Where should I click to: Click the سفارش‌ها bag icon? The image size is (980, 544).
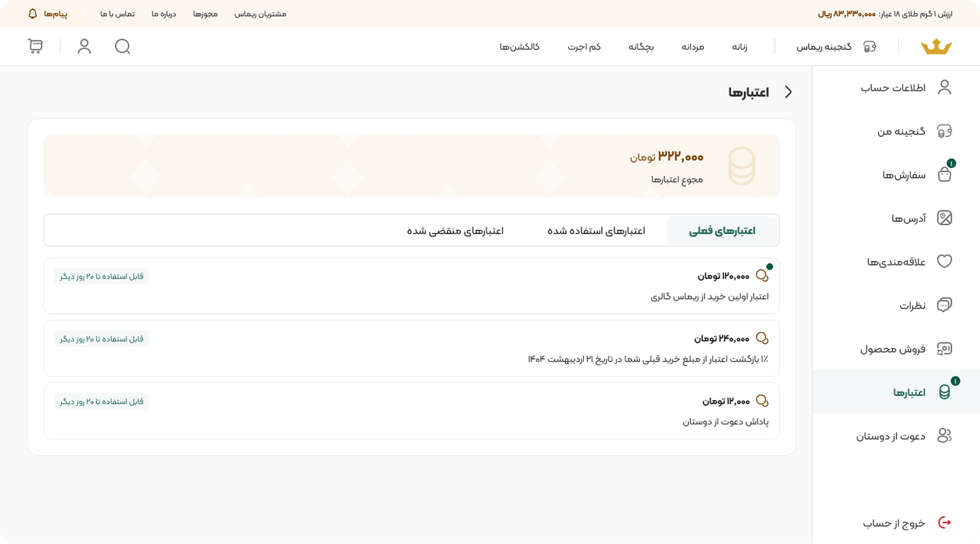[x=944, y=174]
